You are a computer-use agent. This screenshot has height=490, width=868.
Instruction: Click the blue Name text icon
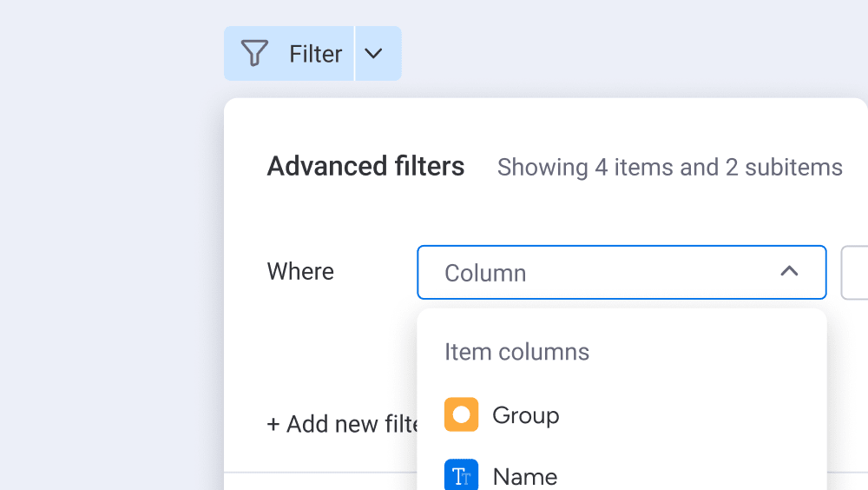pyautogui.click(x=461, y=475)
